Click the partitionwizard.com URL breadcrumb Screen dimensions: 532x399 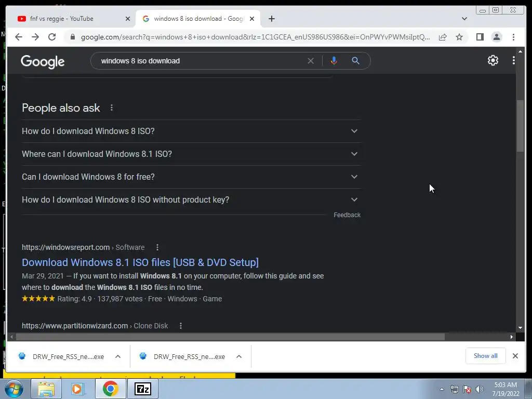(95, 326)
